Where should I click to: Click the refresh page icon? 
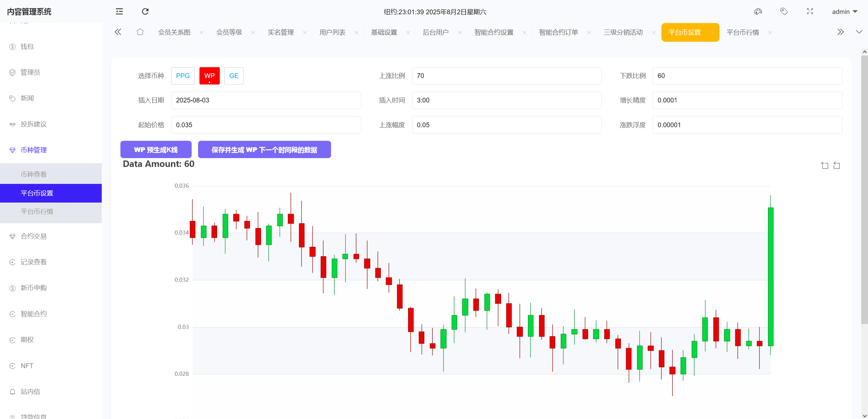click(x=145, y=12)
